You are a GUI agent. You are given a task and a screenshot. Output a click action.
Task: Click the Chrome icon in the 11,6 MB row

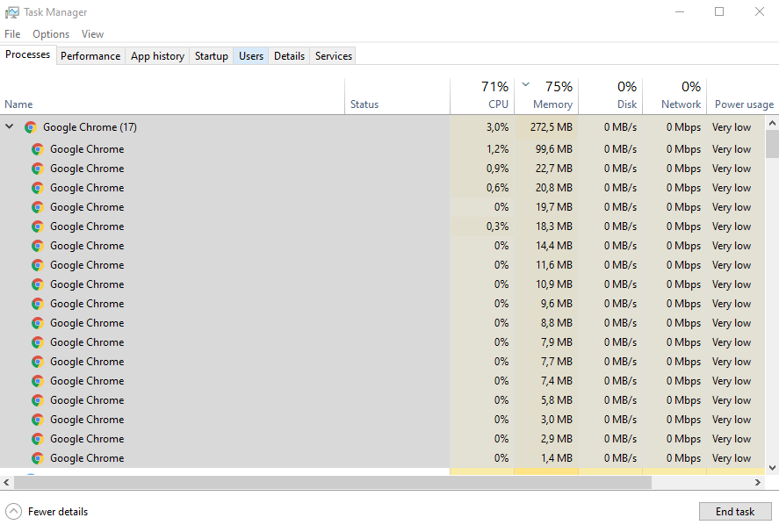pyautogui.click(x=38, y=265)
